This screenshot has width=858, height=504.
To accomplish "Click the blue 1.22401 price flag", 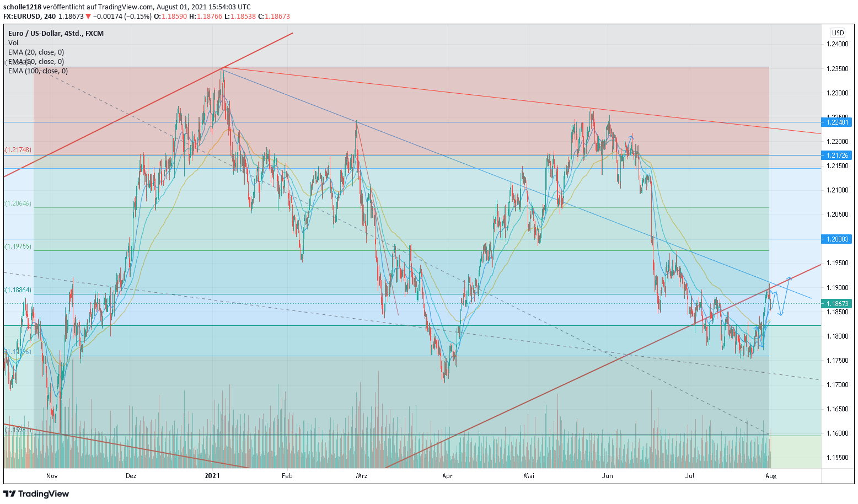I will point(837,123).
